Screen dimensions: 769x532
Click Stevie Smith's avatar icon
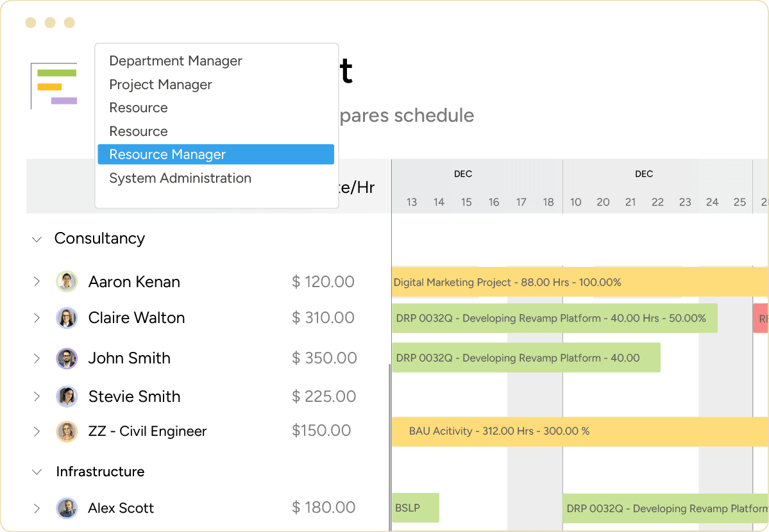point(67,396)
